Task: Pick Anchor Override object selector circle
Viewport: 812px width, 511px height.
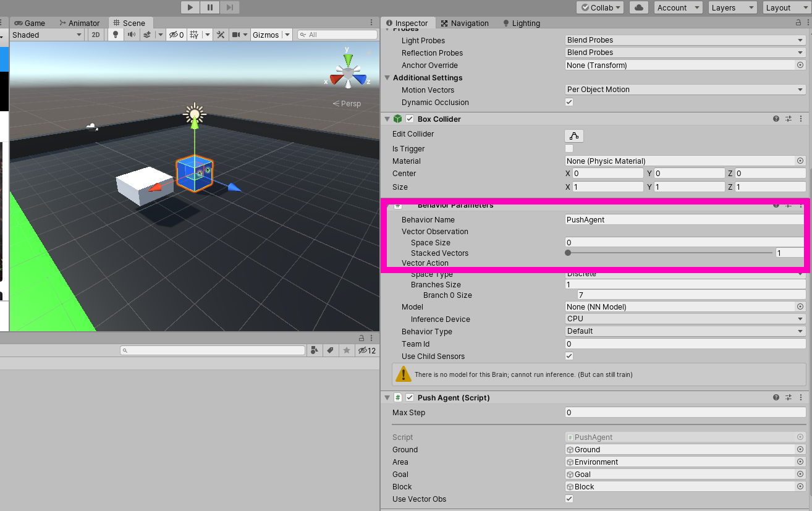Action: pyautogui.click(x=800, y=65)
